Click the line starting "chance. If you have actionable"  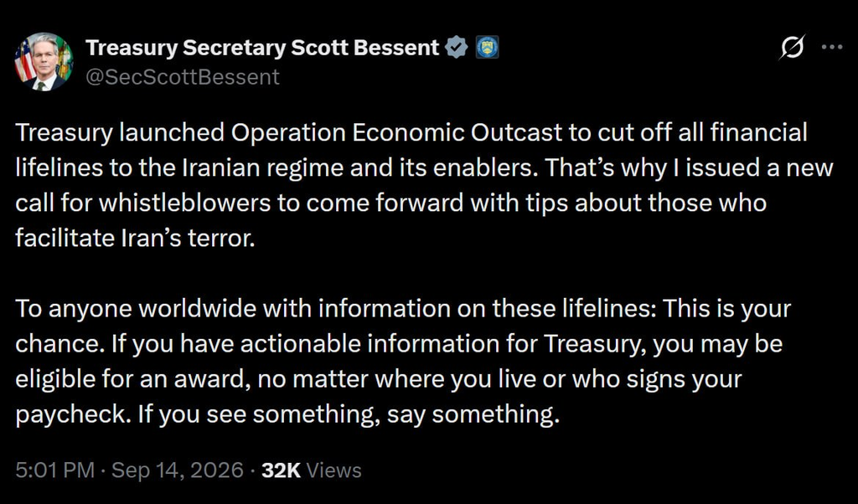399,344
